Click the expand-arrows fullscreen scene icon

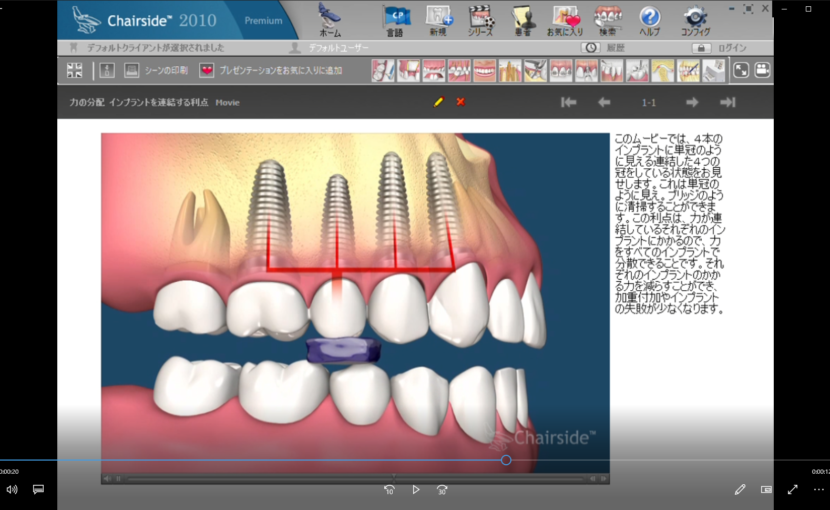pos(741,70)
